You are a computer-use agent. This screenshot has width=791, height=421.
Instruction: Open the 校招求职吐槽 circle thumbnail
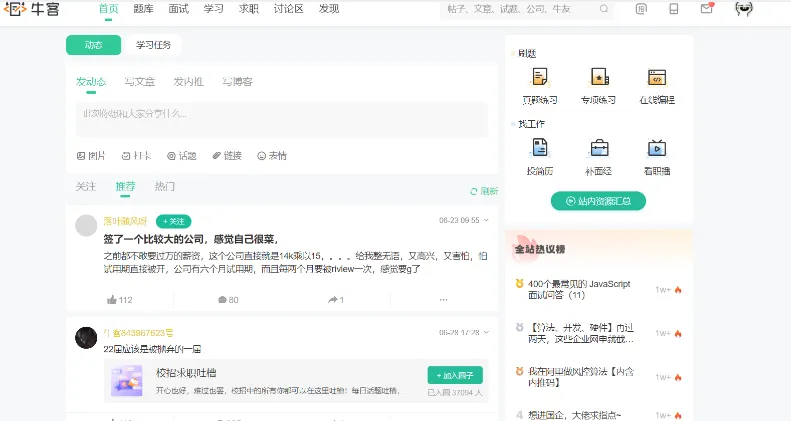(127, 381)
